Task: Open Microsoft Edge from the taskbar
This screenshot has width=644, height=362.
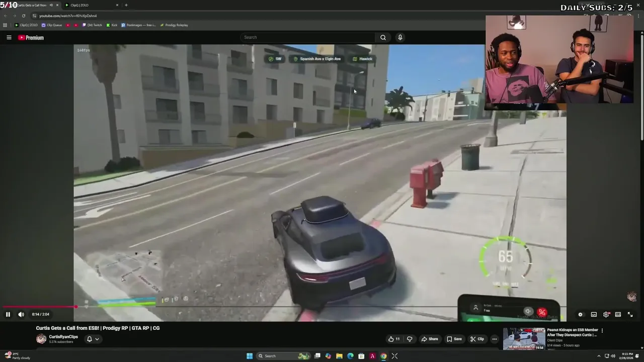Action: coord(350,356)
